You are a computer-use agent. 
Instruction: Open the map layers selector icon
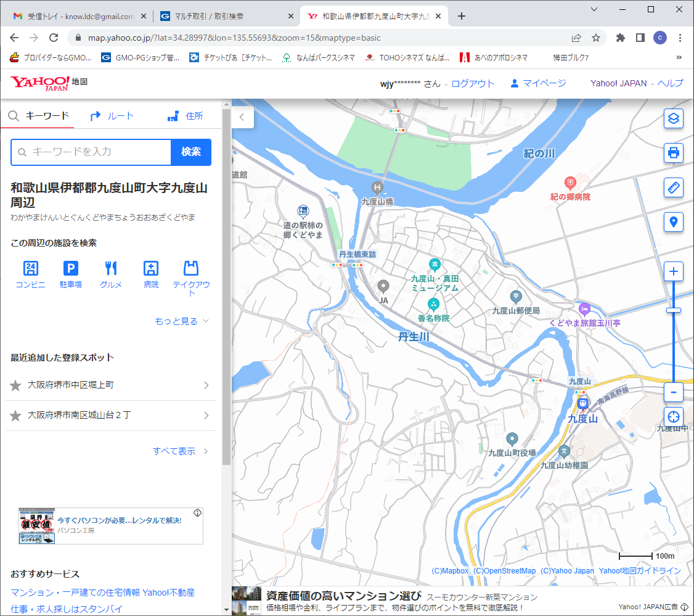pyautogui.click(x=673, y=118)
